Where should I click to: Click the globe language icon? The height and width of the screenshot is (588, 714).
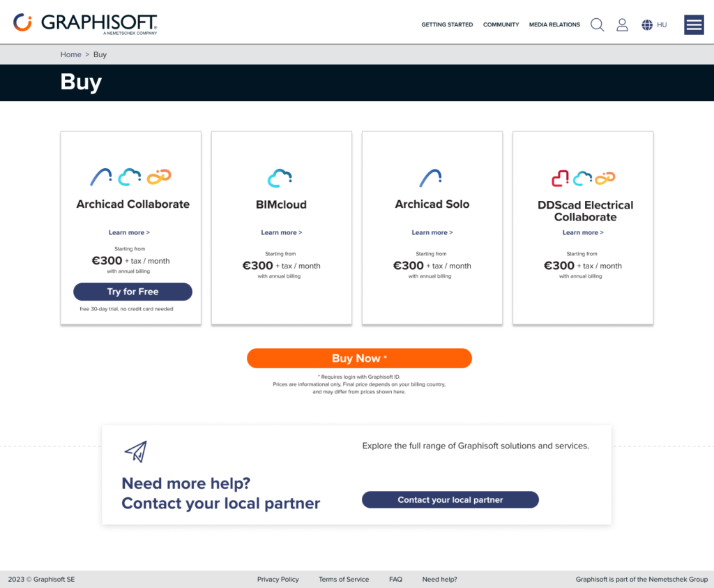click(647, 24)
